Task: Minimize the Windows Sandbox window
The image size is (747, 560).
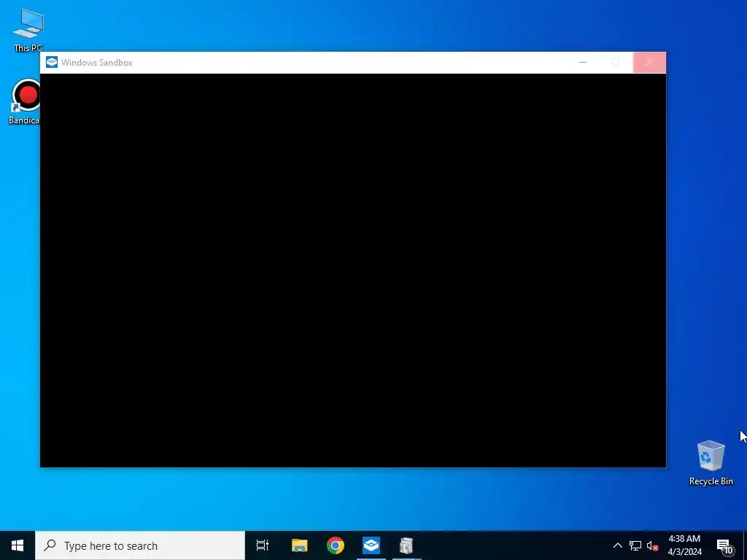Action: click(583, 63)
